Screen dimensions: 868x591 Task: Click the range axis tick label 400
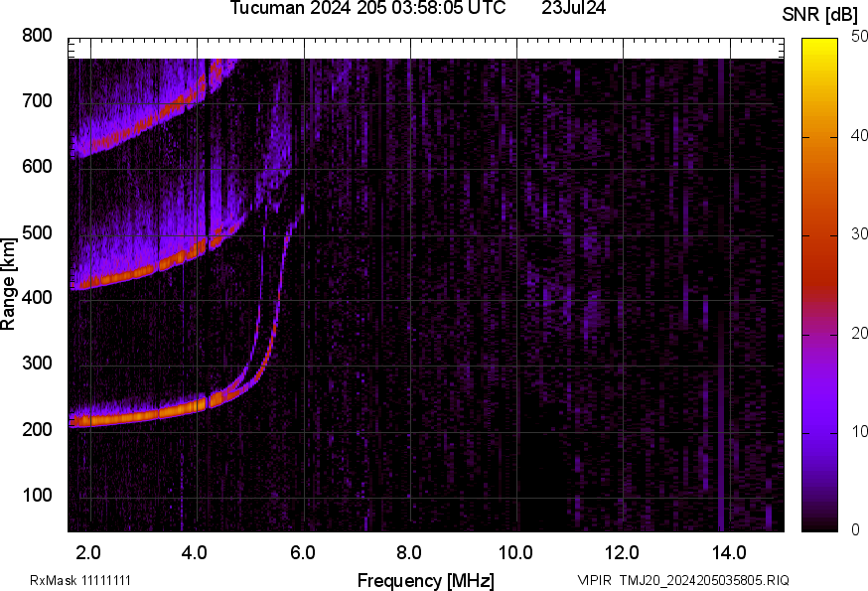point(37,297)
